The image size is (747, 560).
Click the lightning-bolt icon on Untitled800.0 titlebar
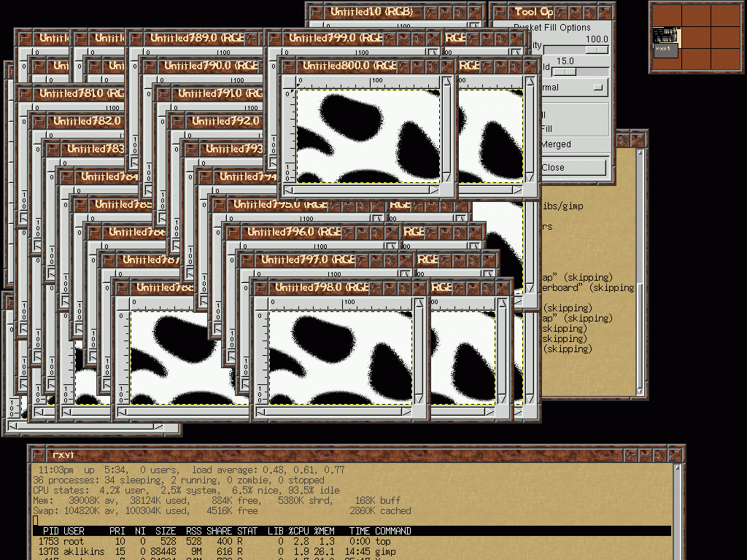(403, 66)
